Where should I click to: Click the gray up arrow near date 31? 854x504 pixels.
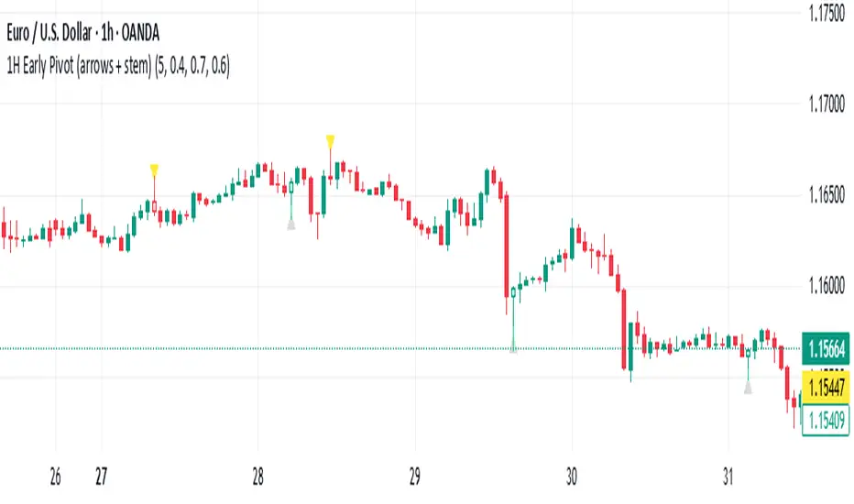pyautogui.click(x=748, y=388)
